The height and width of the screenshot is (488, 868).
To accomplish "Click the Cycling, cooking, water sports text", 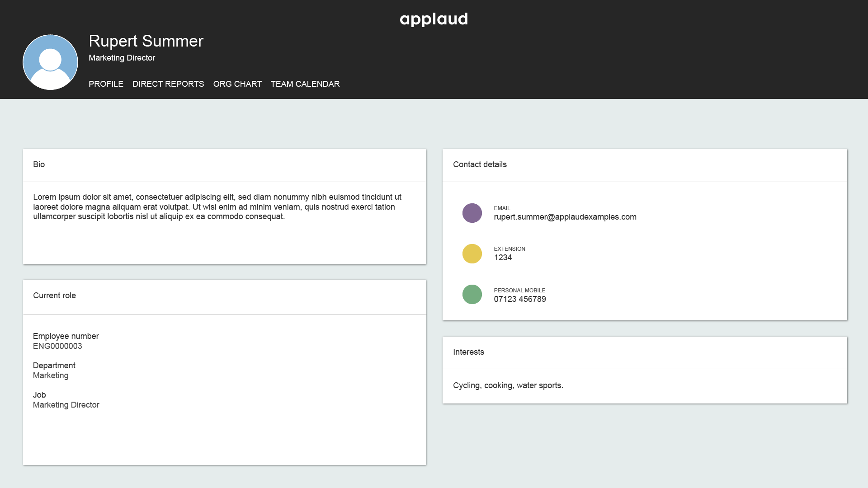I will pyautogui.click(x=508, y=385).
